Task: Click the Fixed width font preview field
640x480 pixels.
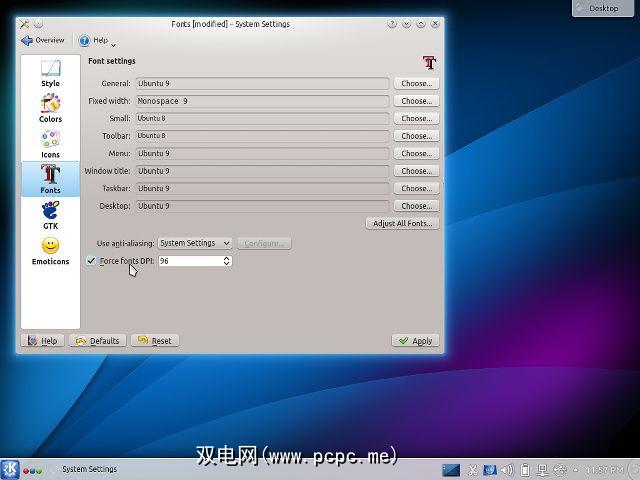Action: pyautogui.click(x=262, y=101)
